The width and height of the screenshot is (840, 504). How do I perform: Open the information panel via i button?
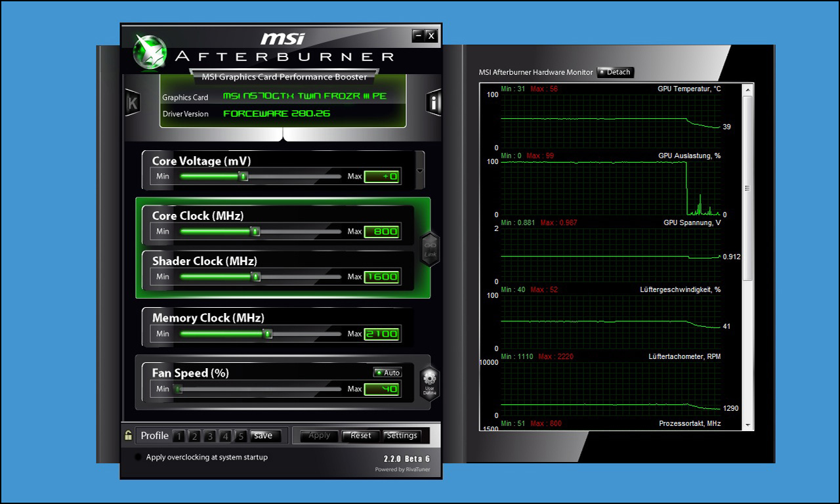433,102
